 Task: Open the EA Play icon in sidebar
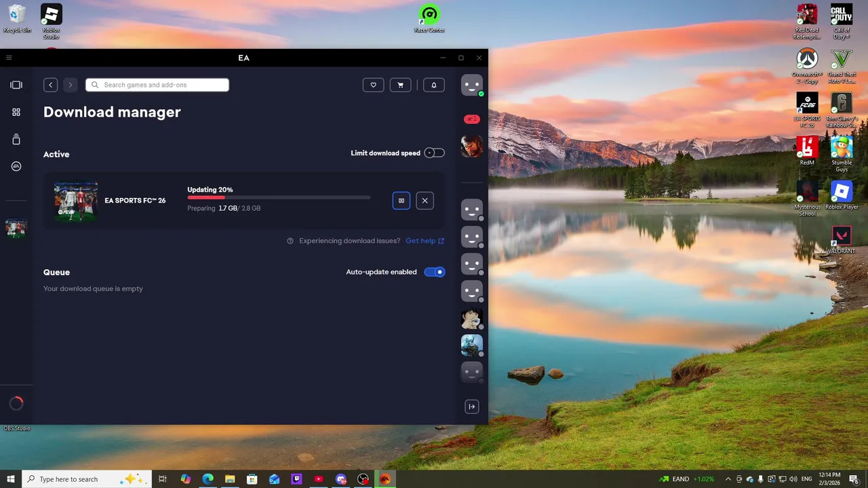(16, 166)
